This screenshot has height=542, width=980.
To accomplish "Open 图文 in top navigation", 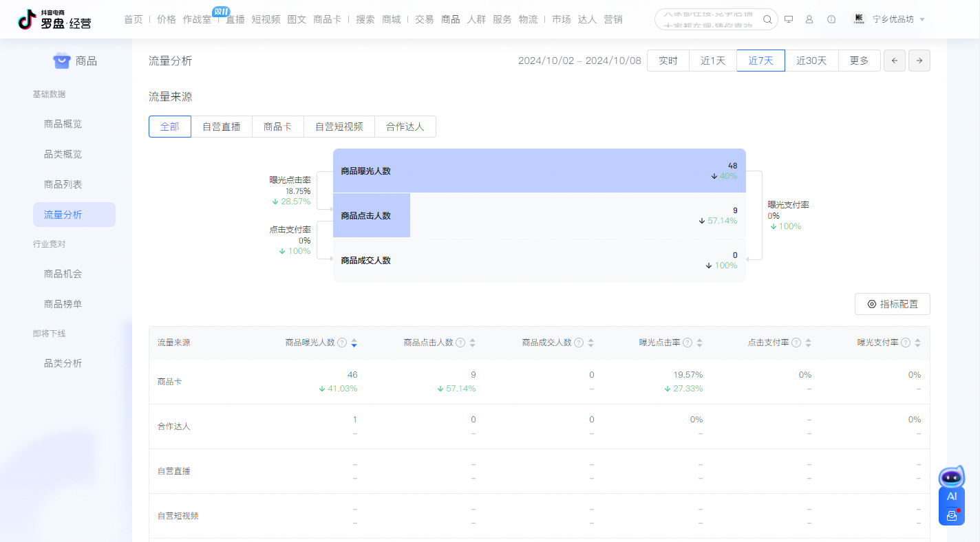I will (297, 19).
